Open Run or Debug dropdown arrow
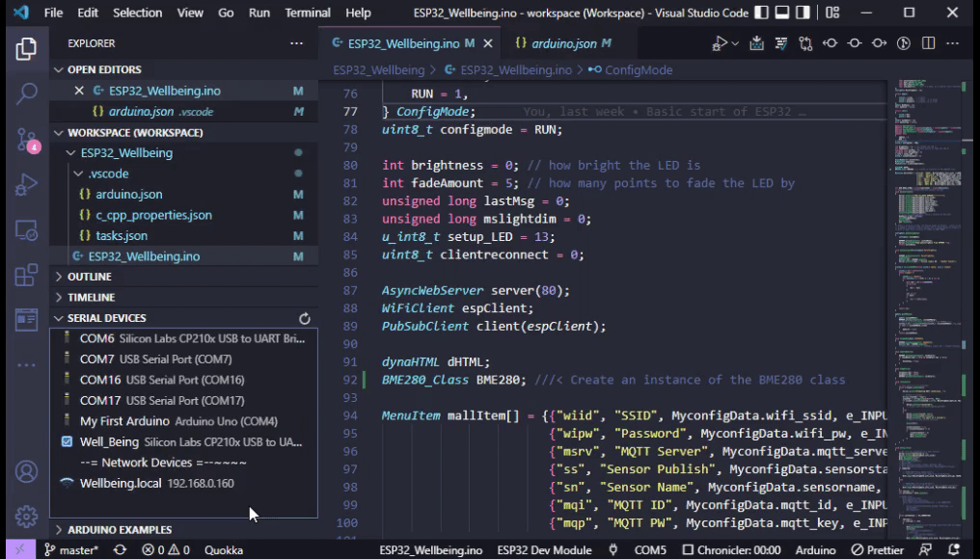980x559 pixels. tap(735, 43)
